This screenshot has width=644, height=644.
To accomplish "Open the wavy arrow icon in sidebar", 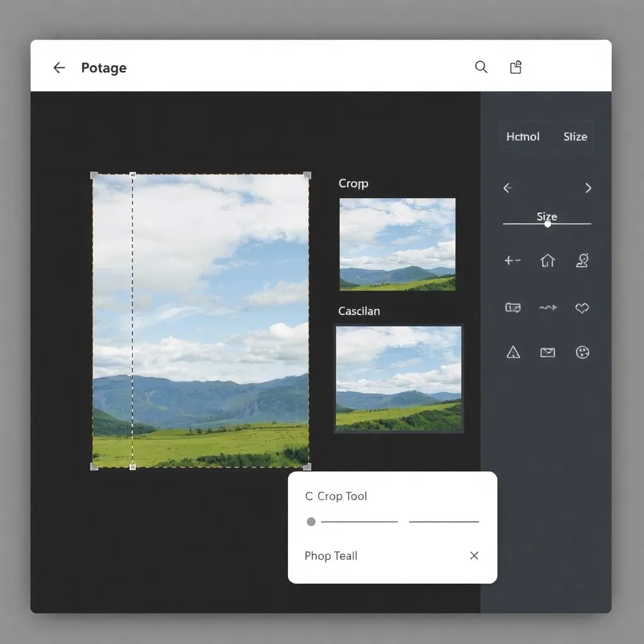I will click(547, 308).
